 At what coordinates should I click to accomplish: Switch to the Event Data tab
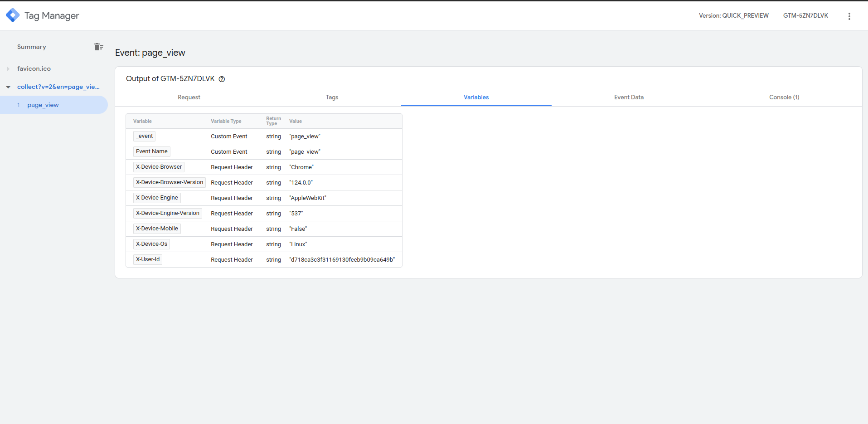click(628, 97)
